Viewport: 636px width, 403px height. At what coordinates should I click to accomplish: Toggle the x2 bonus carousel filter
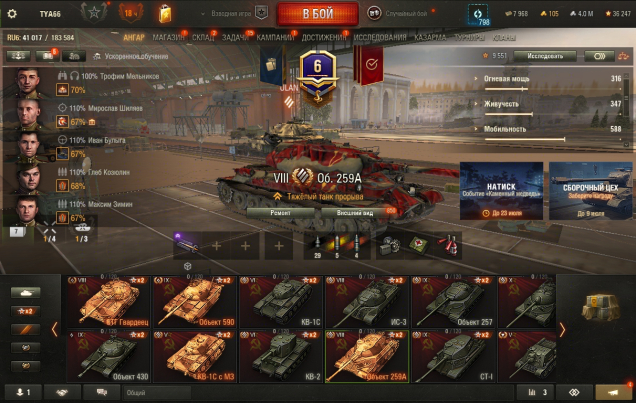click(26, 311)
